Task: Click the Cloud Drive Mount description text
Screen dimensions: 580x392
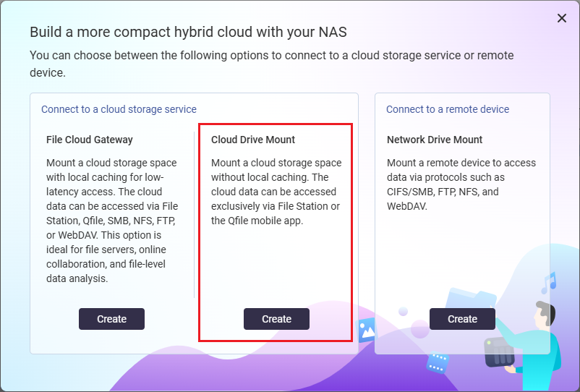Action: pyautogui.click(x=276, y=192)
